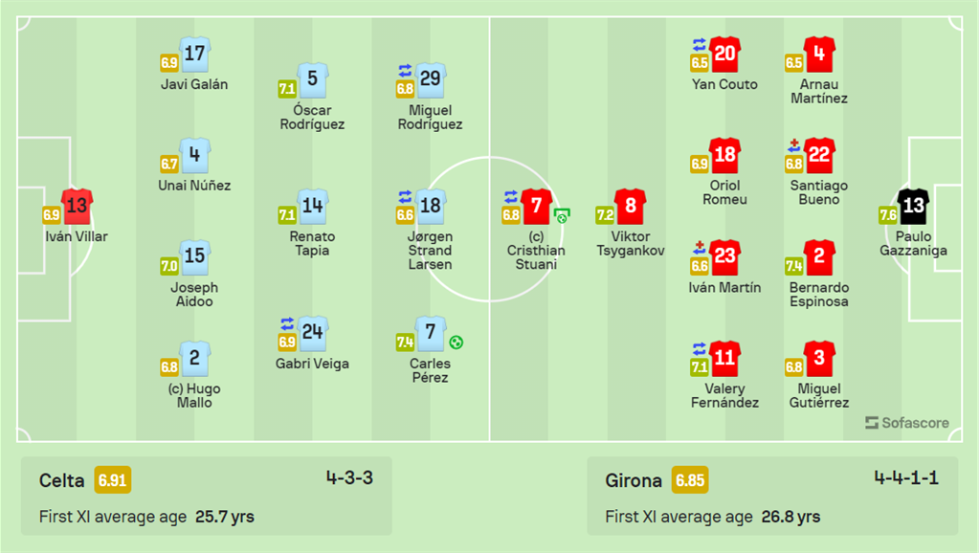Click the Celta team name
Screen dimensions: 980x553
(x=60, y=480)
